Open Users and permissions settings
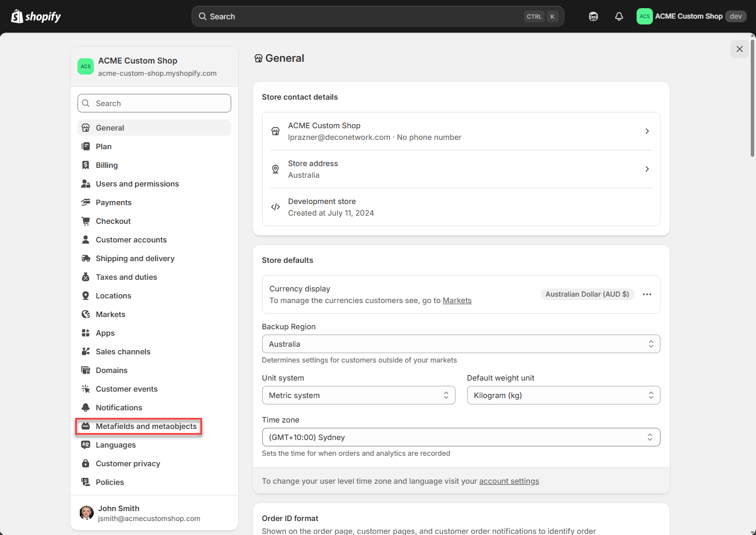The image size is (756, 535). click(154, 184)
